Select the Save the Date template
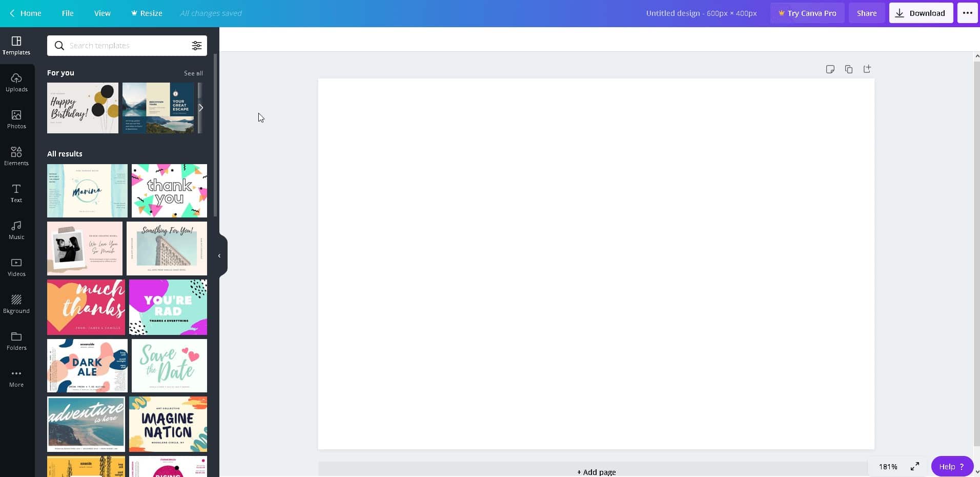 [169, 366]
